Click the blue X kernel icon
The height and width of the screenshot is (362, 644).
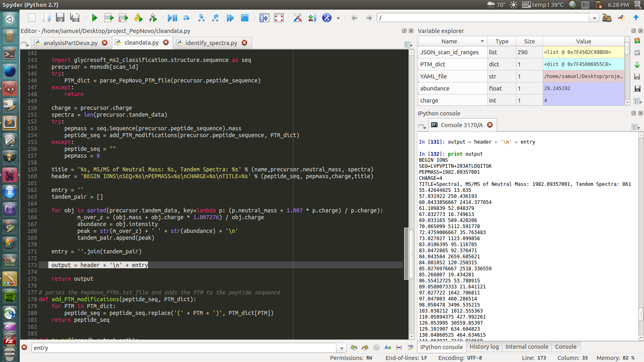[x=327, y=18]
